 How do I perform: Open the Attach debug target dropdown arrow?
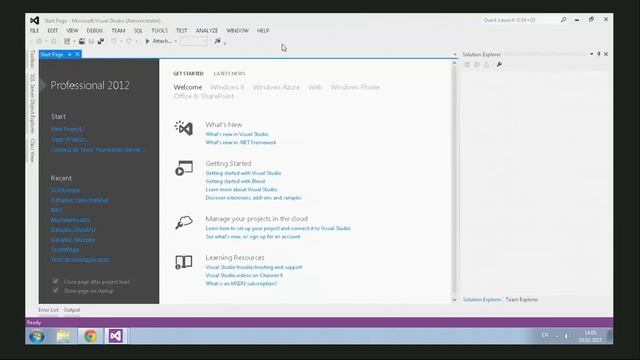pos(176,41)
